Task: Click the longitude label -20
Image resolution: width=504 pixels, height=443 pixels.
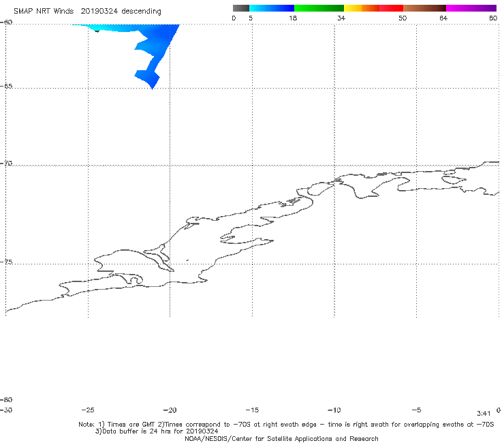Action: (170, 410)
